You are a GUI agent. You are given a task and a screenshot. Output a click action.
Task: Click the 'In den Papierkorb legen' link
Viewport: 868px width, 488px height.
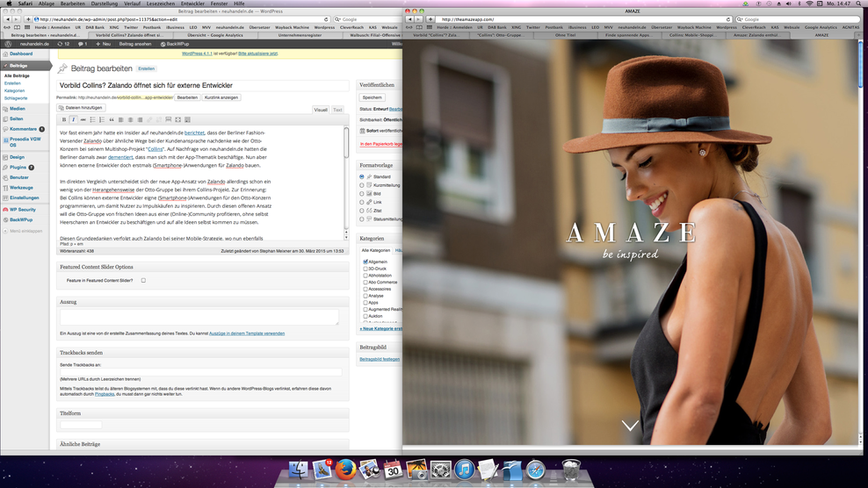tap(381, 144)
